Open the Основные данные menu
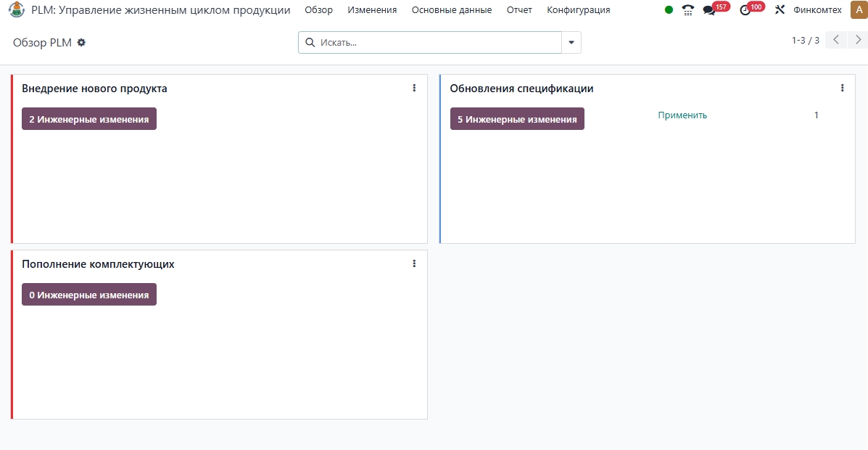Image resolution: width=868 pixels, height=450 pixels. (451, 10)
